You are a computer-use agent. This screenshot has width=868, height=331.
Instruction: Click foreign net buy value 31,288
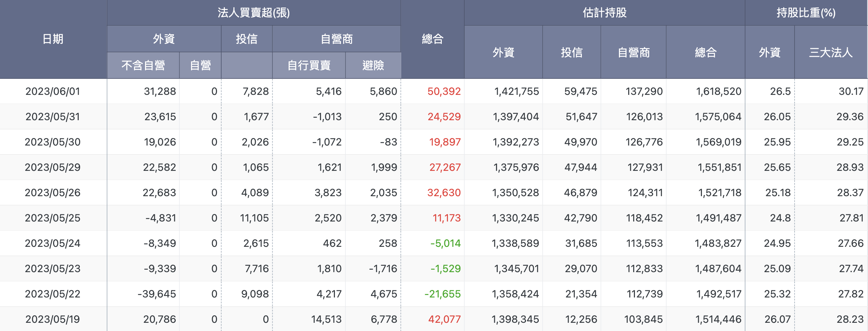click(x=160, y=91)
